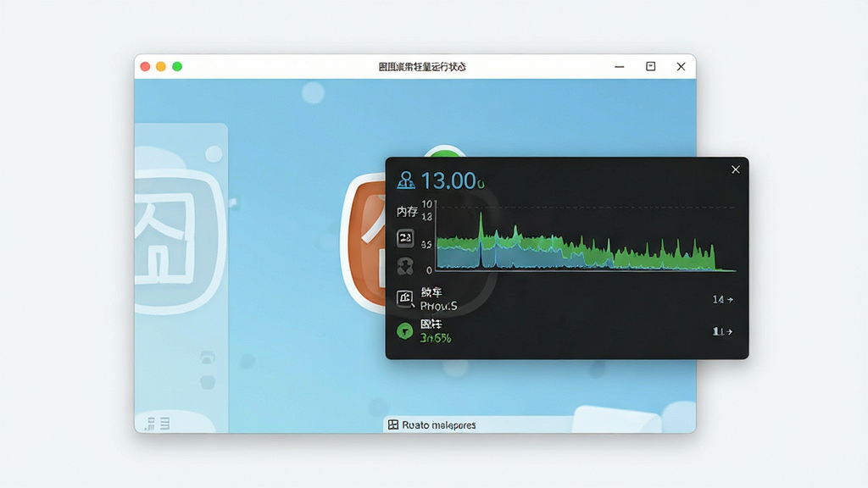868x488 pixels.
Task: Maximize the main window with the square button
Action: click(650, 66)
